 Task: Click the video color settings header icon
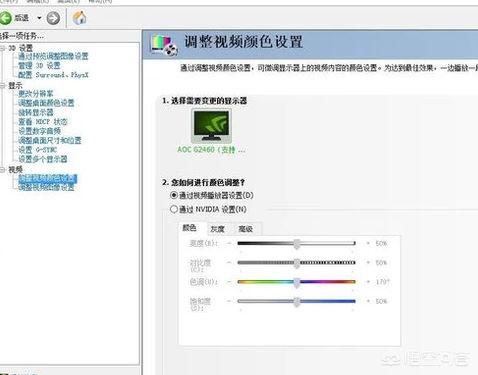pos(164,44)
